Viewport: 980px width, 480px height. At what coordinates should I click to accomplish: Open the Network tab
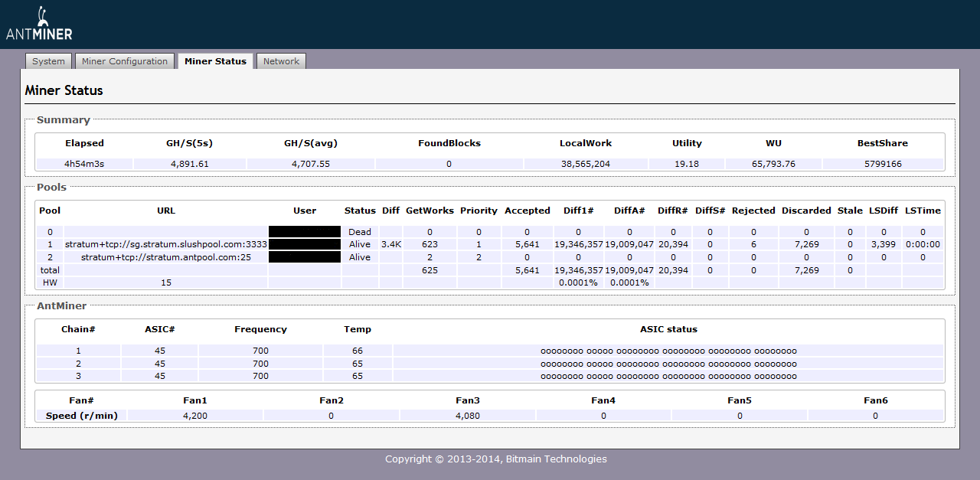point(281,61)
